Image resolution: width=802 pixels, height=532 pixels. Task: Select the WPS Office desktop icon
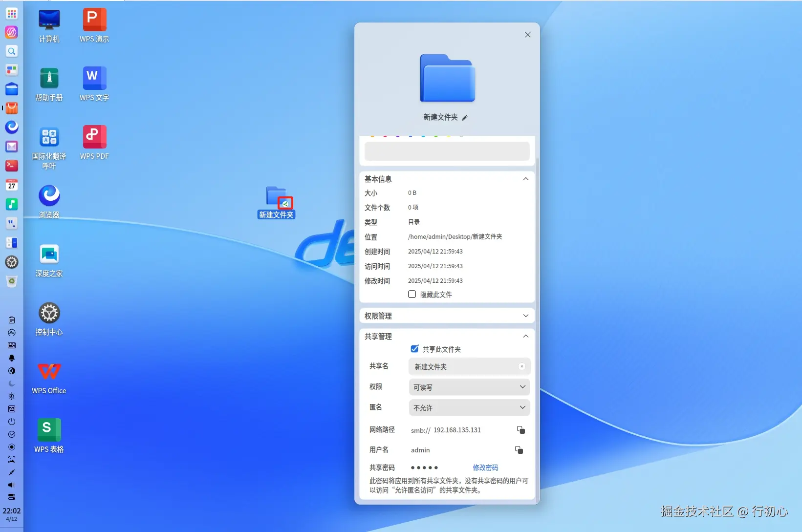tap(49, 378)
